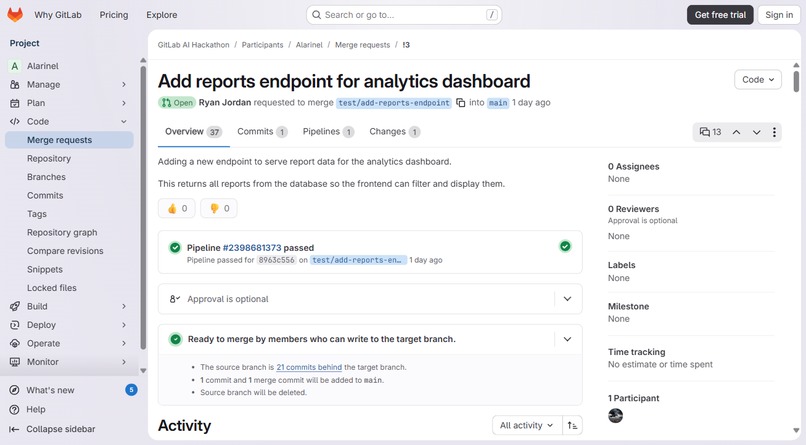Screen dimensions: 806x445
Task: Go to GitLab AI Hackathon breadcrumb
Action: [x=193, y=45]
